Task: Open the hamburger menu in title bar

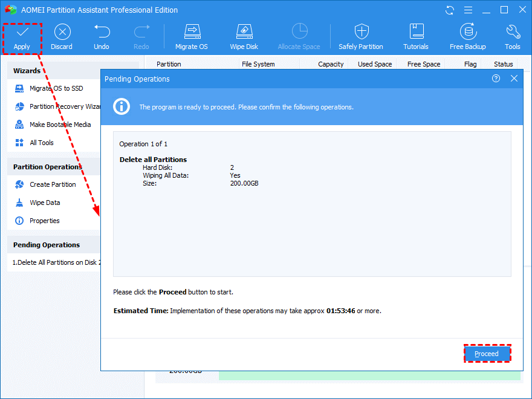Action: click(468, 10)
